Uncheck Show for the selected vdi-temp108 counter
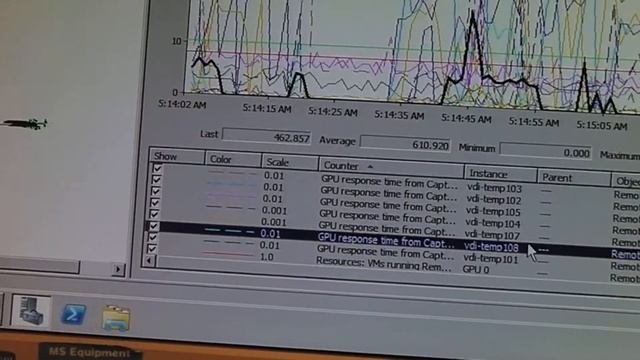640x360 pixels. pos(153,226)
